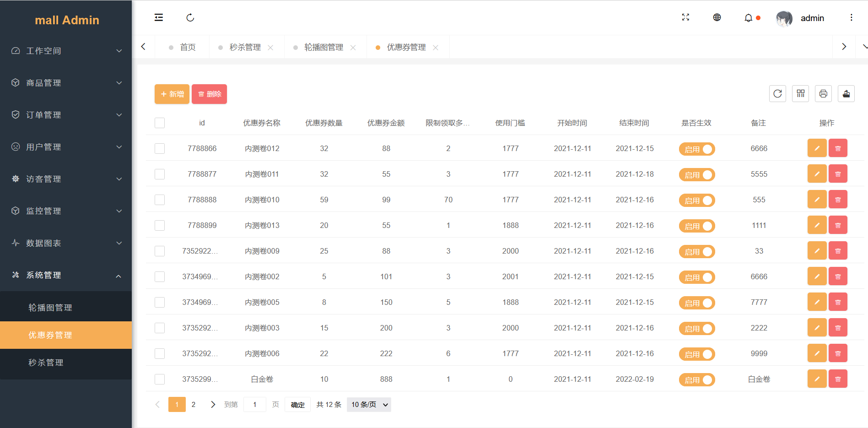This screenshot has width=868, height=428.
Task: Edit coupon 内测卷011
Action: [x=817, y=173]
